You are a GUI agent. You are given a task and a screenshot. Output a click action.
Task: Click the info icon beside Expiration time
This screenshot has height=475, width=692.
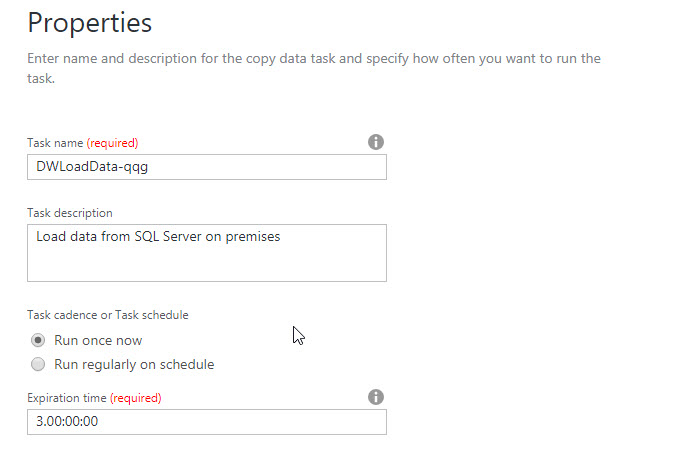[x=376, y=397]
